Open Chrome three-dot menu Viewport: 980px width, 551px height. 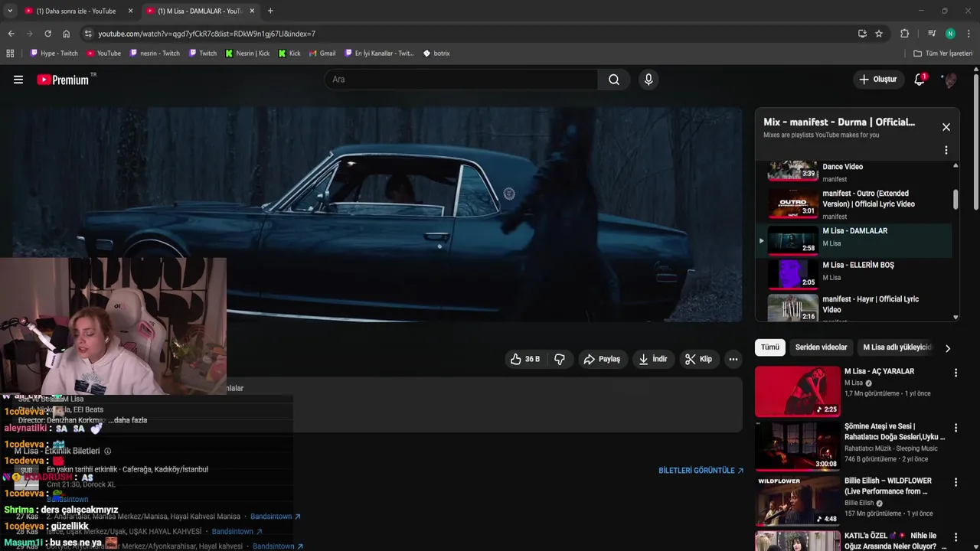click(x=969, y=34)
